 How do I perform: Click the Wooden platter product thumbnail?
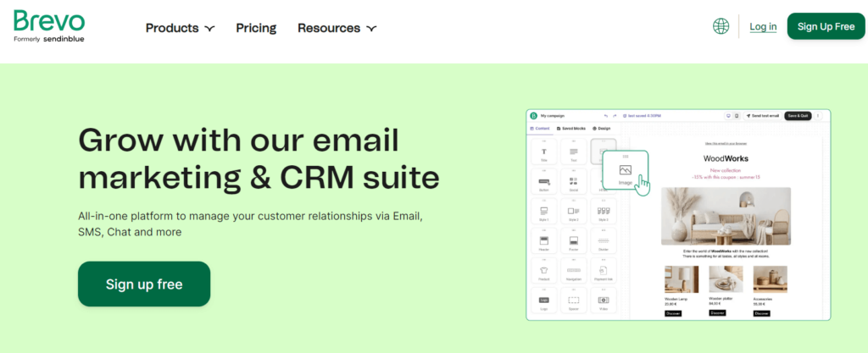pyautogui.click(x=726, y=279)
